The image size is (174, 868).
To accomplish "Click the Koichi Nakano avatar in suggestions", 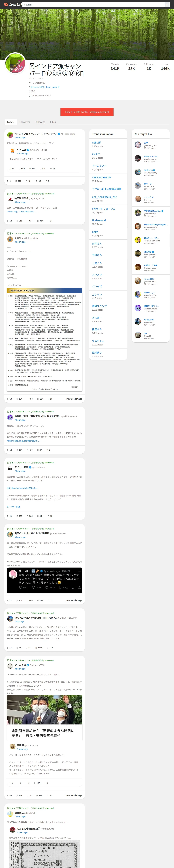I will pos(138,226).
